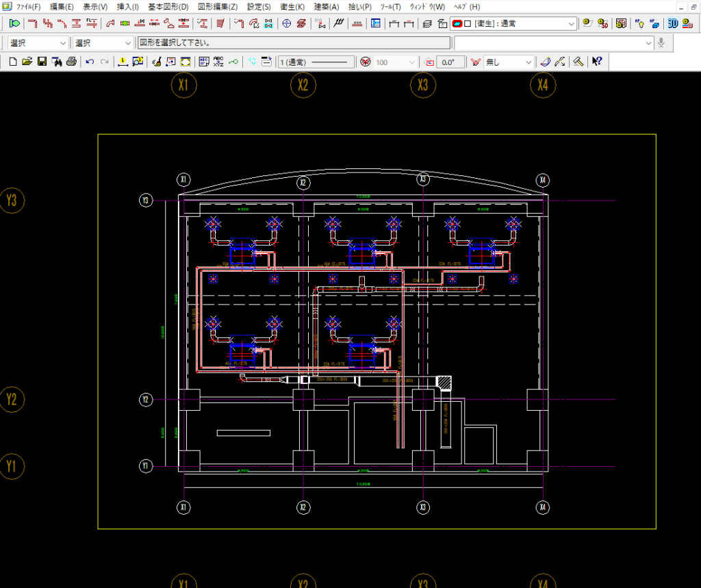The image size is (701, 588).
Task: Click the fit-to-screen frame icon
Action: pyautogui.click(x=185, y=62)
